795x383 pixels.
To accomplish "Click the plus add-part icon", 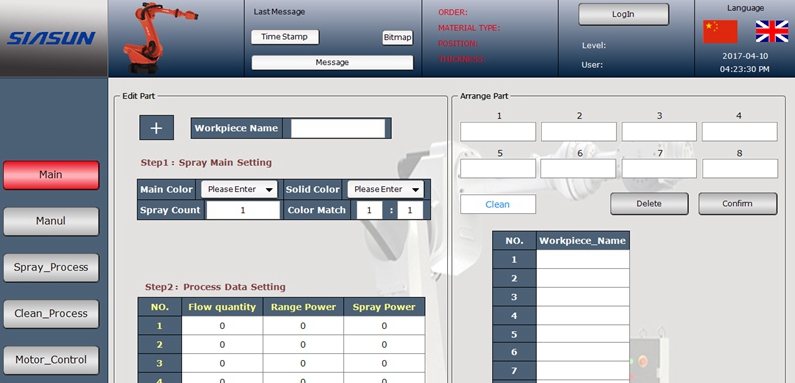I will (156, 128).
